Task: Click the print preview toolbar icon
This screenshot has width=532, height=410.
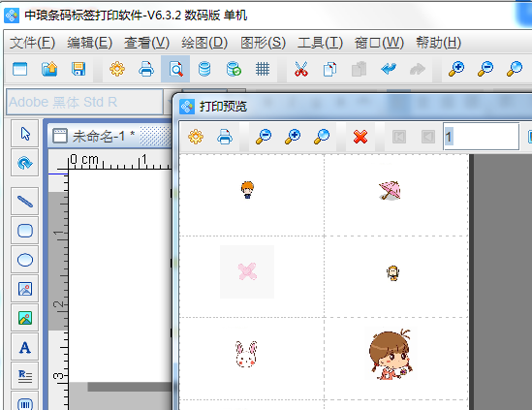Action: 175,69
